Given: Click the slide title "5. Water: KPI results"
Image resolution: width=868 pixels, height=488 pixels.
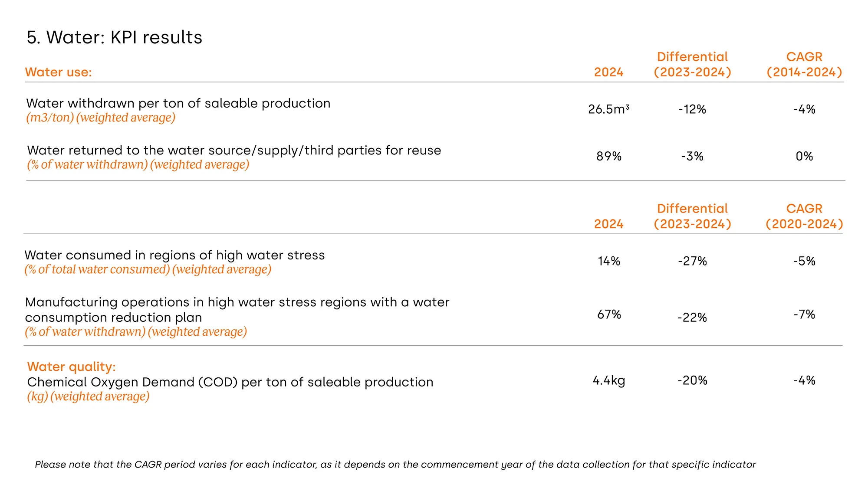Looking at the screenshot, I should [x=114, y=38].
